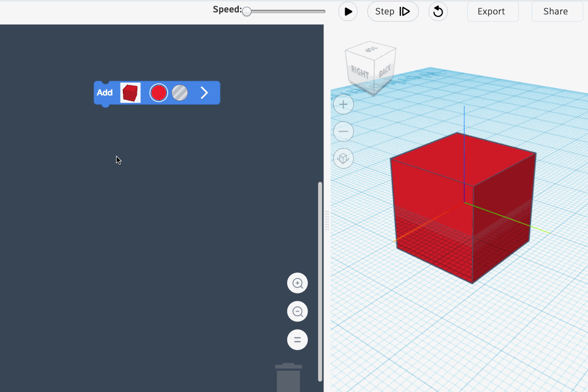Screen dimensions: 588x392
Task: Reset the simulation with the circular arrow
Action: coord(438,11)
